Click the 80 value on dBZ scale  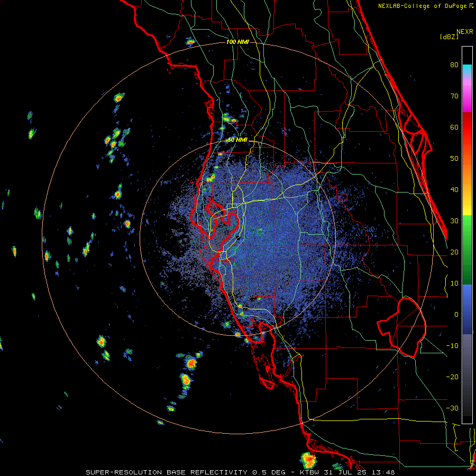(x=454, y=65)
